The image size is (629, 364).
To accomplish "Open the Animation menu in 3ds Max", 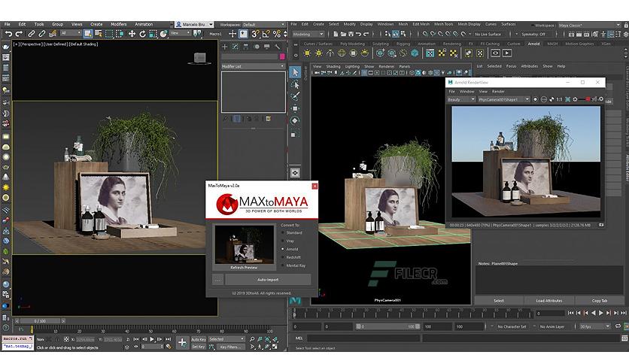I will [144, 25].
